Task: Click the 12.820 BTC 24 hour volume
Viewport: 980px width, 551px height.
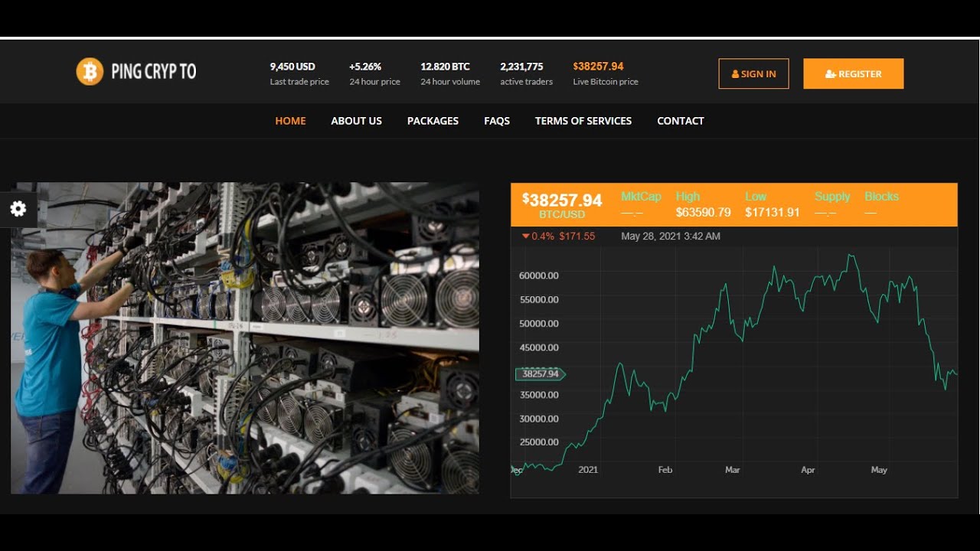Action: click(x=445, y=67)
